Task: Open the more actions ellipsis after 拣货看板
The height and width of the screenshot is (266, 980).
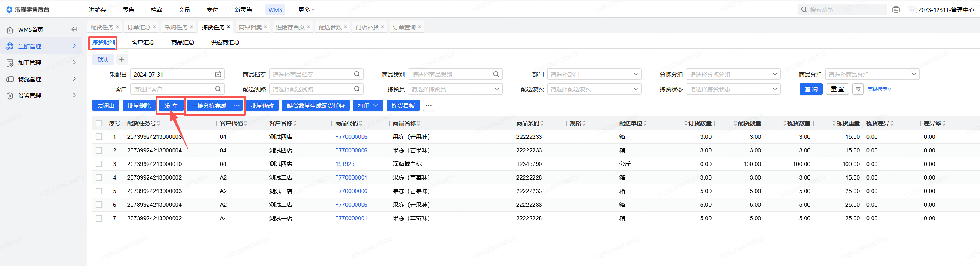Action: (429, 106)
